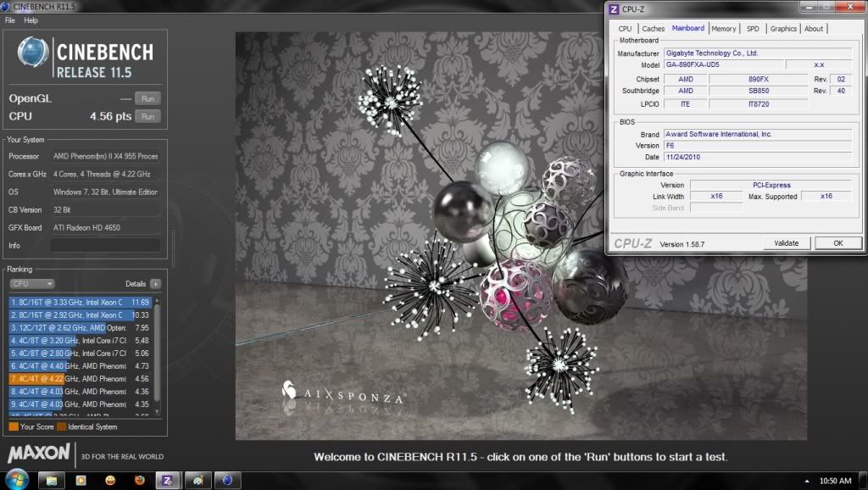Open the CPU ranking type dropdown
868x490 pixels.
point(32,284)
